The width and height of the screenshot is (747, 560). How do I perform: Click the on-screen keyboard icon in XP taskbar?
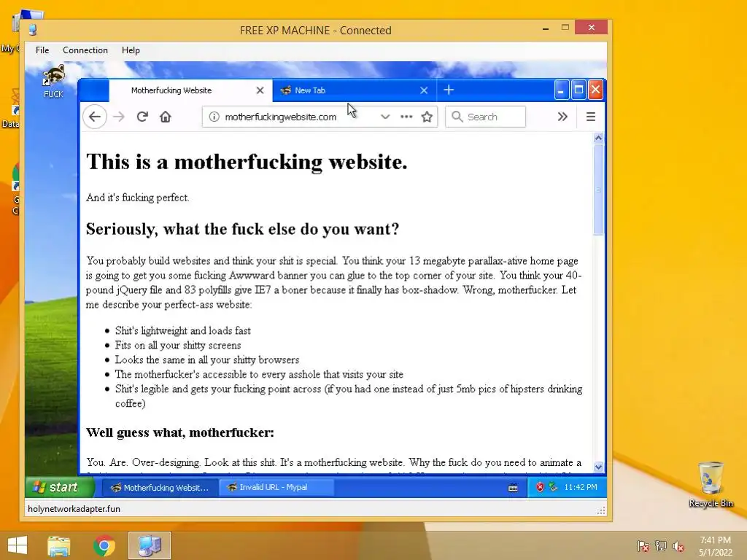tap(513, 488)
